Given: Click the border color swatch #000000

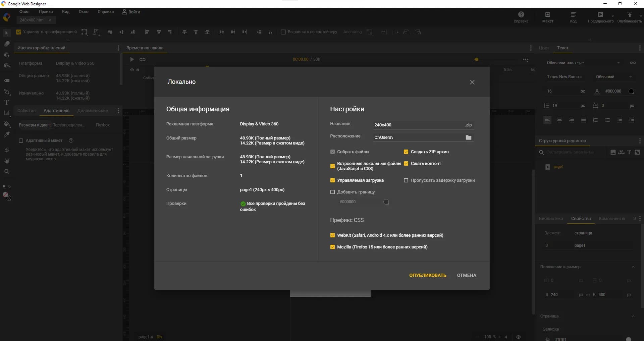Looking at the screenshot, I should tap(386, 202).
